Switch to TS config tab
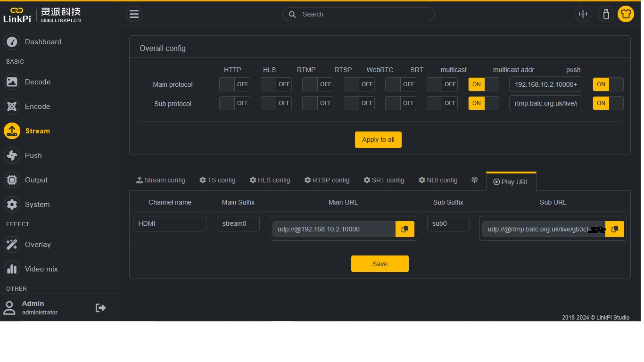This screenshot has width=644, height=362. (217, 180)
